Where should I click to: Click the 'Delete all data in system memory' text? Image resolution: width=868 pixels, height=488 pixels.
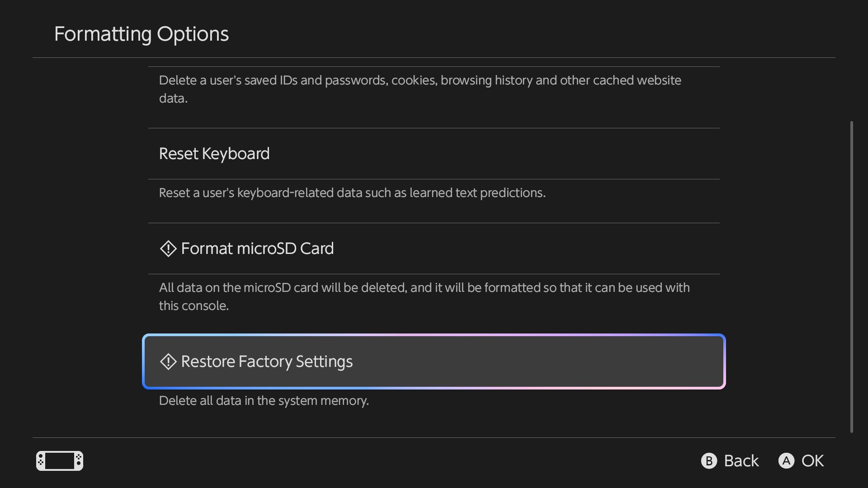pyautogui.click(x=264, y=401)
